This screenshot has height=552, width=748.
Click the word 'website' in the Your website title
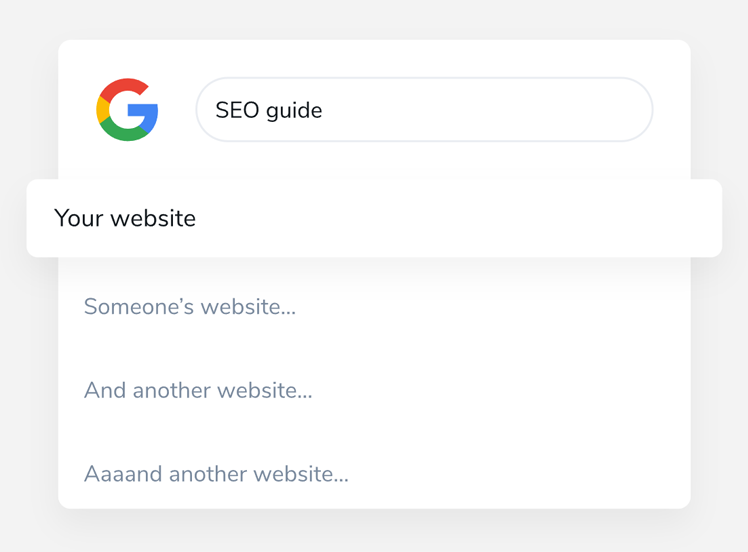click(x=153, y=218)
